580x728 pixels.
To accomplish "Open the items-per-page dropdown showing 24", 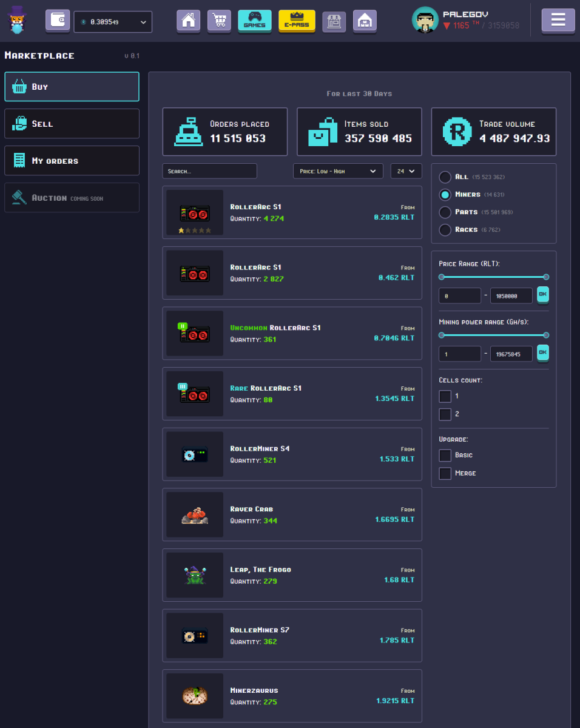I will [406, 171].
